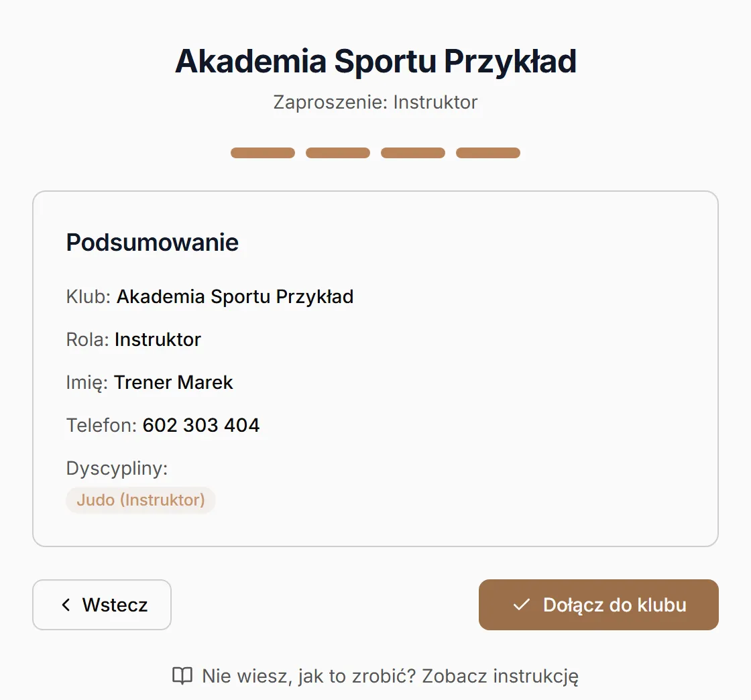Viewport: 751px width, 700px height.
Task: Click the Klub value in the summary
Action: click(x=235, y=297)
